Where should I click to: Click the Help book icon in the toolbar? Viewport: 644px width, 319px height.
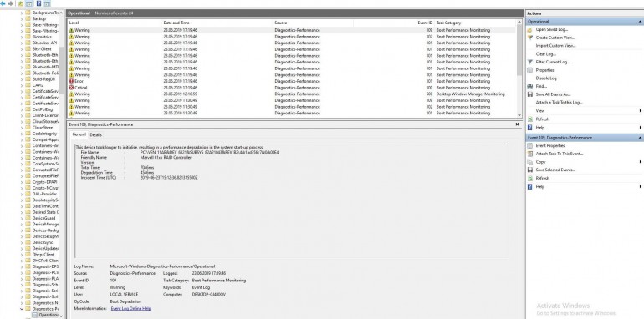[38, 3]
